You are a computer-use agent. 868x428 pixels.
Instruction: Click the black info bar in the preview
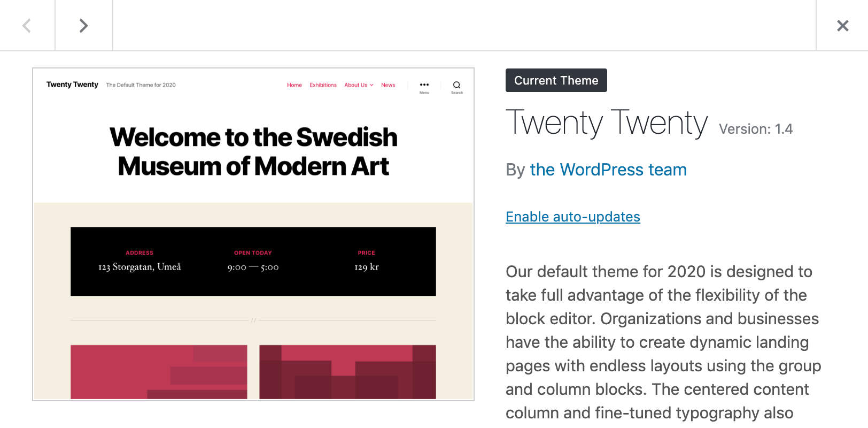[x=252, y=262]
